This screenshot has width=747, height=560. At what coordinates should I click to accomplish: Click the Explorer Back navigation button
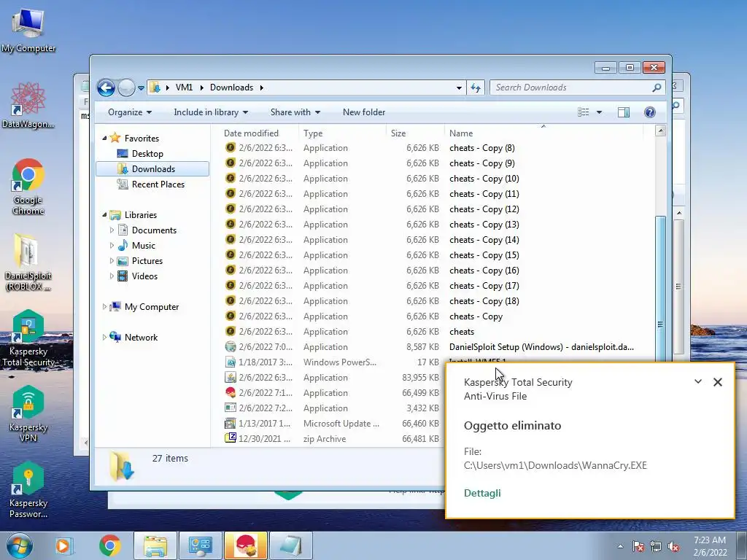(x=106, y=87)
